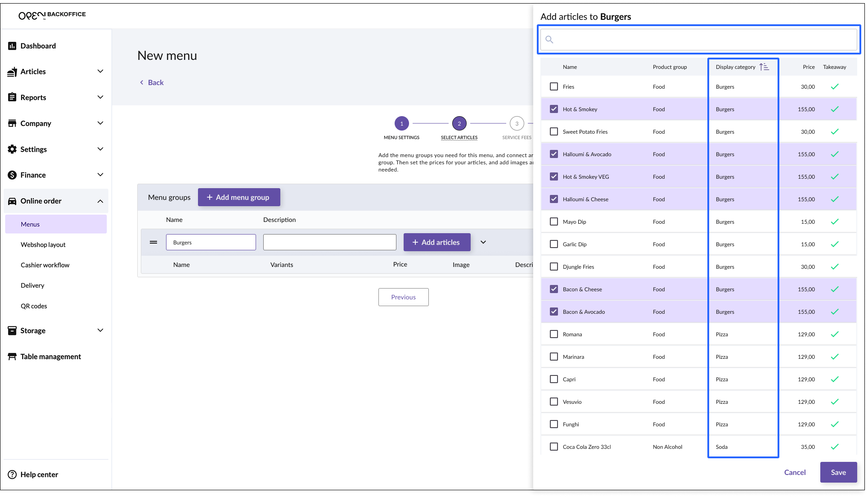Go to step 3 Service fees
The image size is (868, 497).
click(517, 123)
